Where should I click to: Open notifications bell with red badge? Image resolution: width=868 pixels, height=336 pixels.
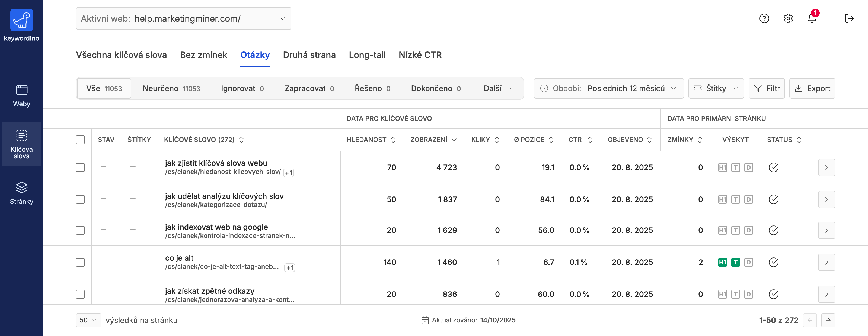tap(812, 18)
